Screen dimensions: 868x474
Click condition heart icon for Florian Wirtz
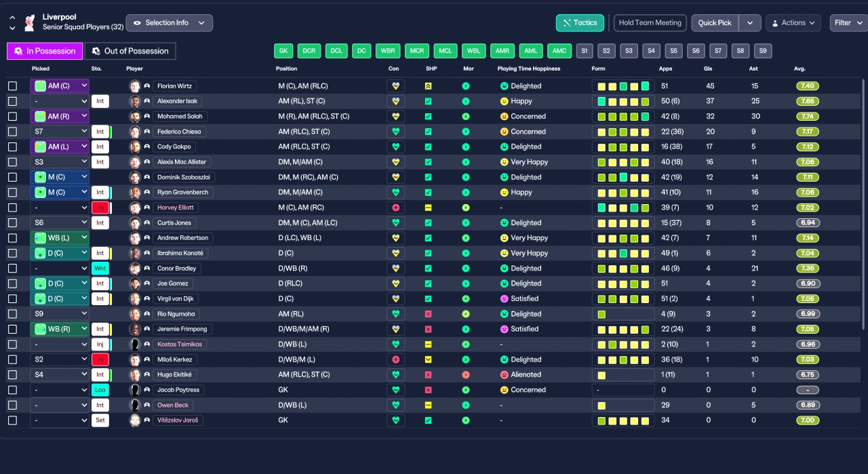pos(396,86)
